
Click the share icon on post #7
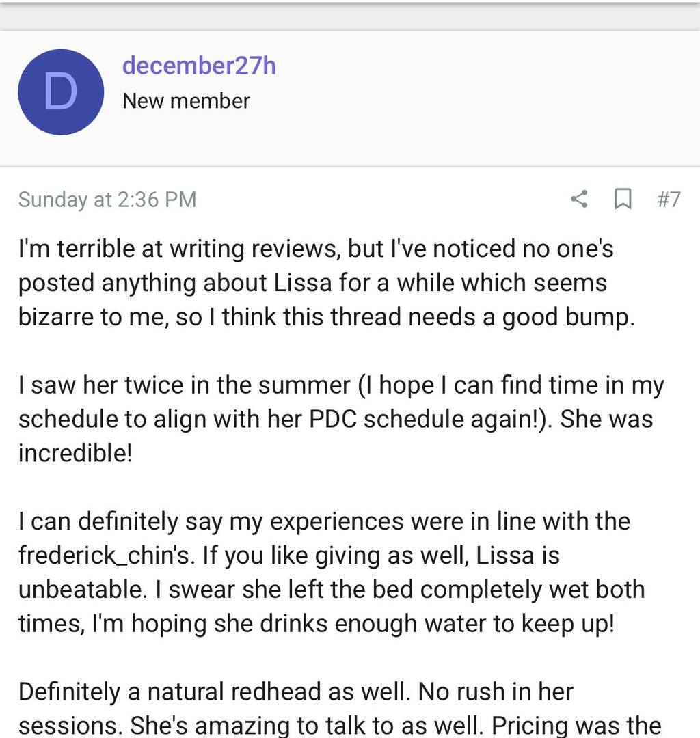pos(579,199)
